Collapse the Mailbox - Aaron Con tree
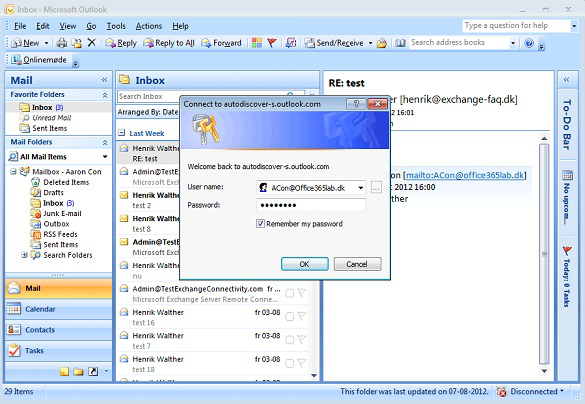The height and width of the screenshot is (404, 585). pyautogui.click(x=13, y=172)
